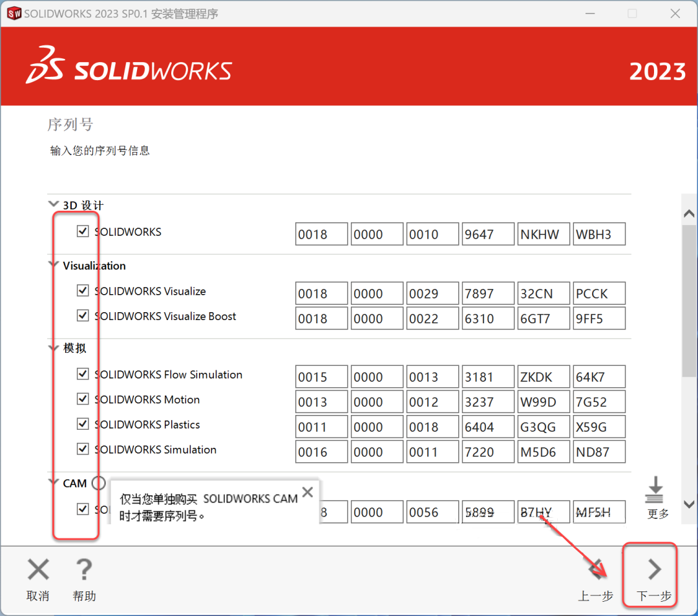Close the CAM serial number tooltip
698x616 pixels.
[308, 492]
